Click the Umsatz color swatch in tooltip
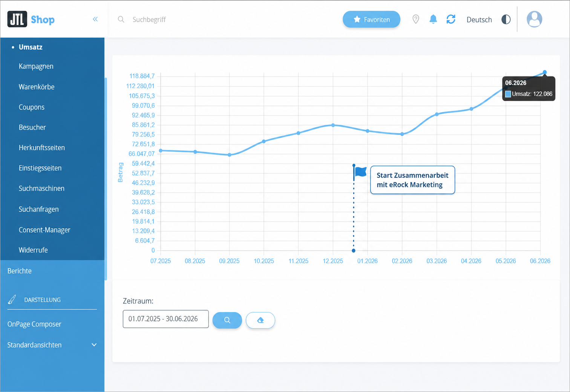 click(508, 94)
